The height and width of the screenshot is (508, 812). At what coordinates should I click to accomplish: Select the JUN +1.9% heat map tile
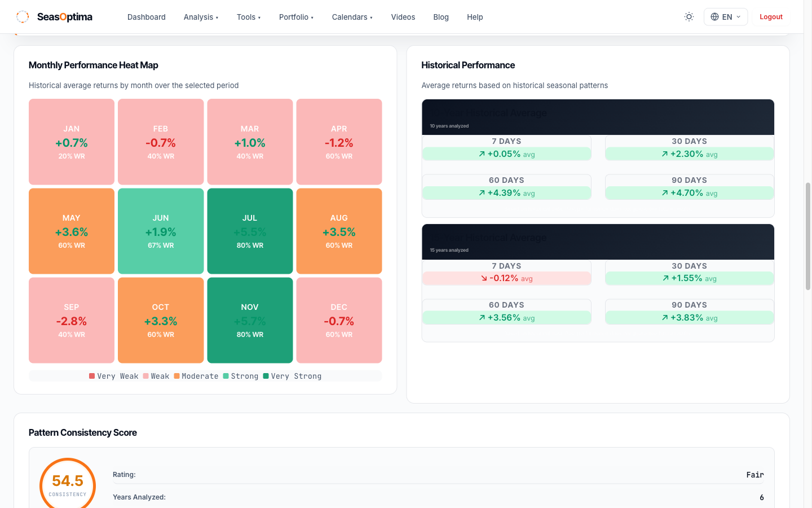click(161, 231)
